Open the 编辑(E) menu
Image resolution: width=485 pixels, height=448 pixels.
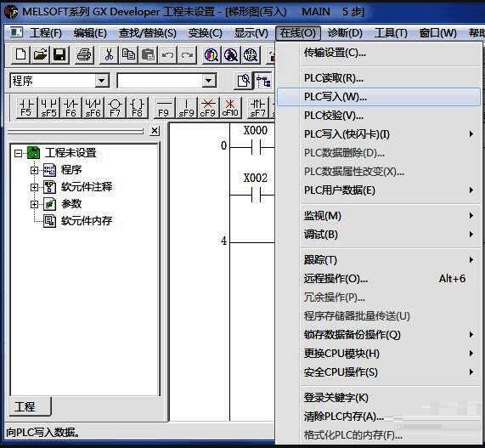click(90, 33)
